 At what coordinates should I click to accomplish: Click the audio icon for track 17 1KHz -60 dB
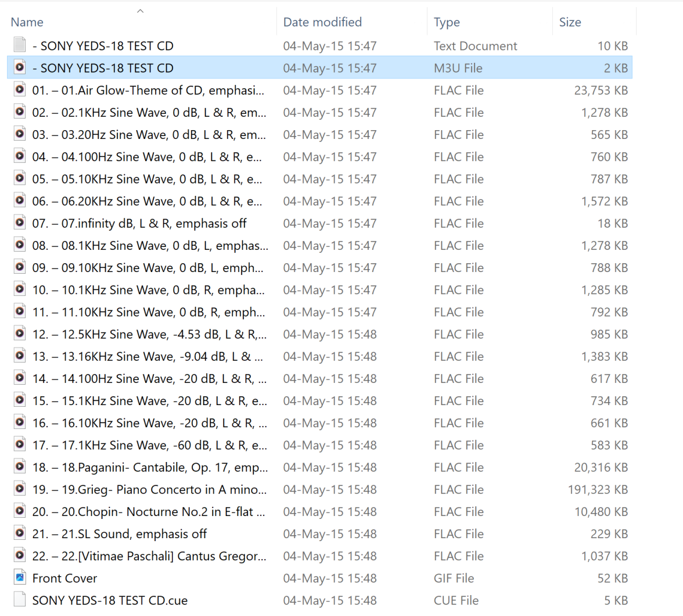click(20, 444)
